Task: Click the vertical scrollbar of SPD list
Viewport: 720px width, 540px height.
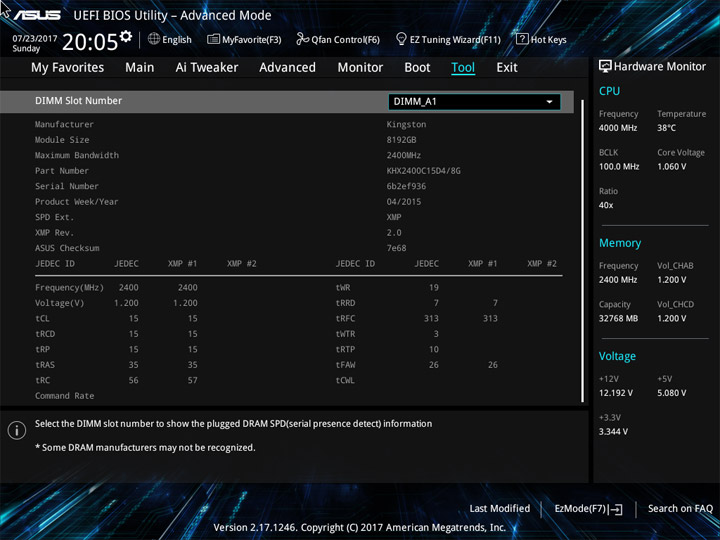Action: point(582,250)
